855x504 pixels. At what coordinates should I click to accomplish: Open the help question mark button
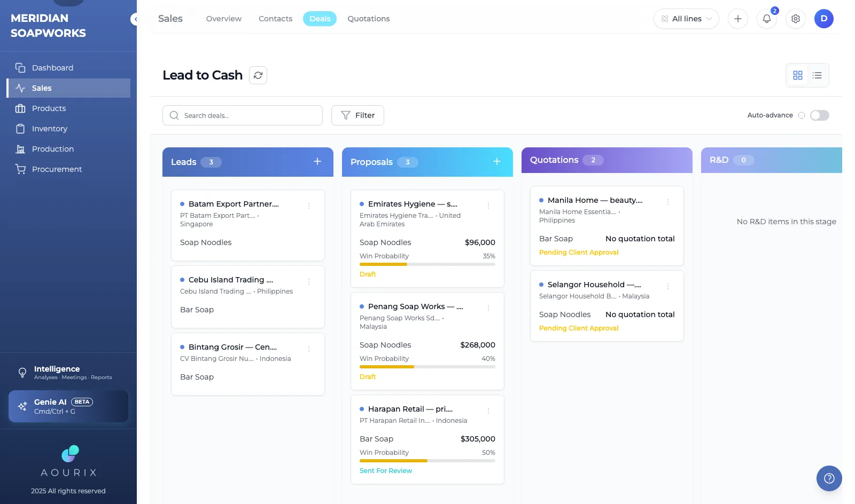(829, 478)
